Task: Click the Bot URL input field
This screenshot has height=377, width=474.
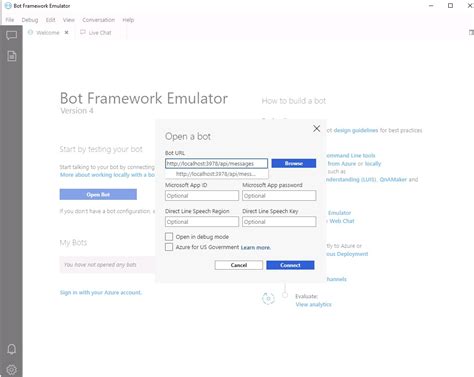Action: [216, 163]
